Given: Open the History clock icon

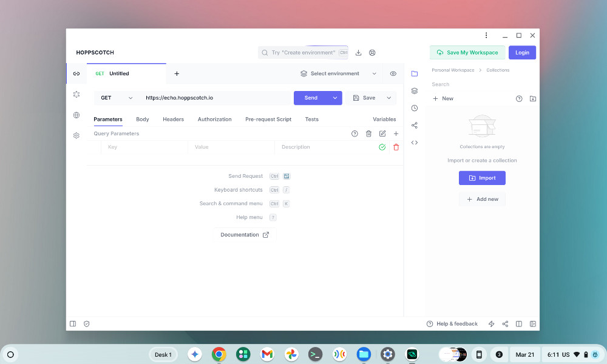Looking at the screenshot, I should tap(414, 108).
